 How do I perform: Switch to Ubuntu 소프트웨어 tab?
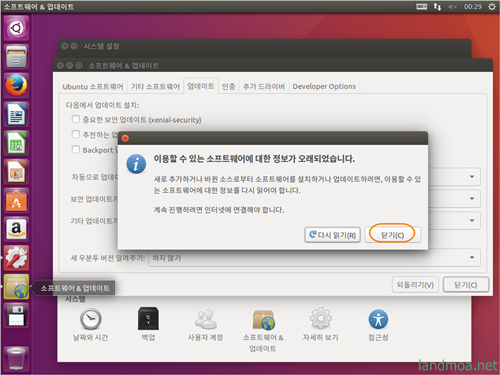(x=93, y=87)
